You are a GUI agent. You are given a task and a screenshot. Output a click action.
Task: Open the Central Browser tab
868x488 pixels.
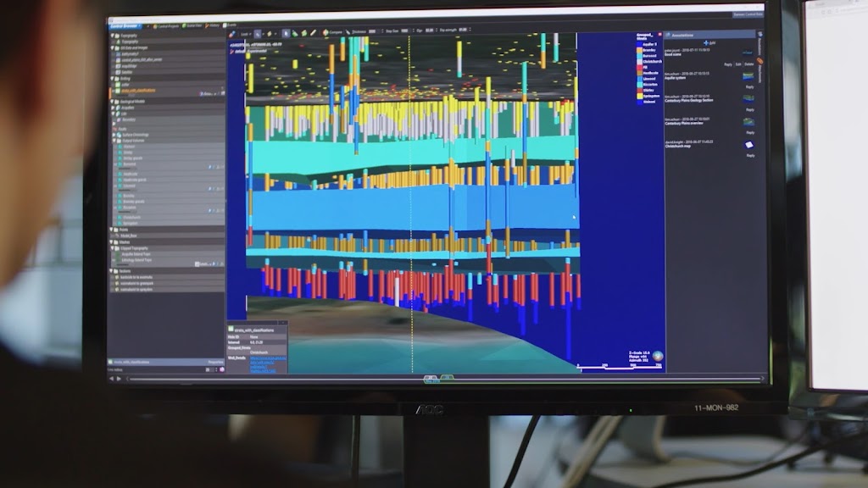(x=124, y=26)
